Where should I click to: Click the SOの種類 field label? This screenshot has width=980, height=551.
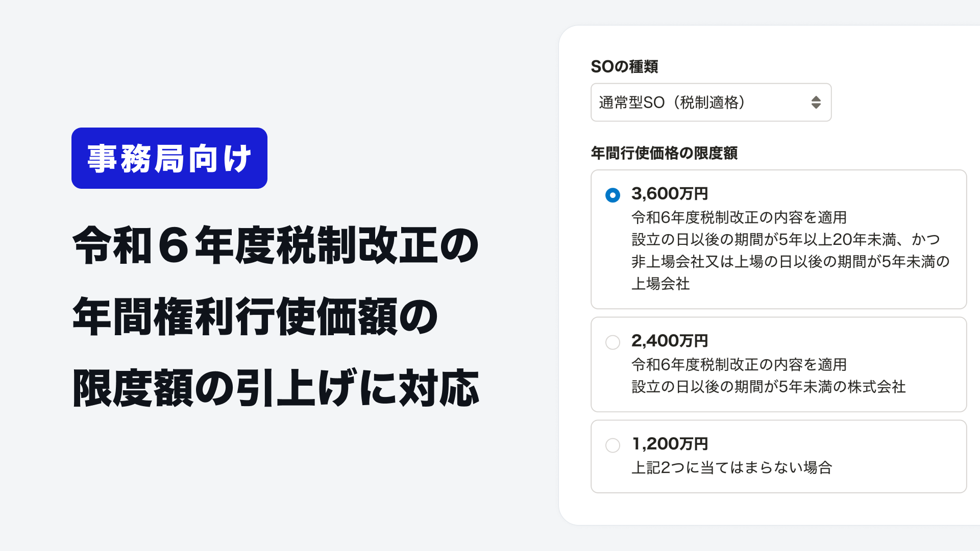(624, 66)
